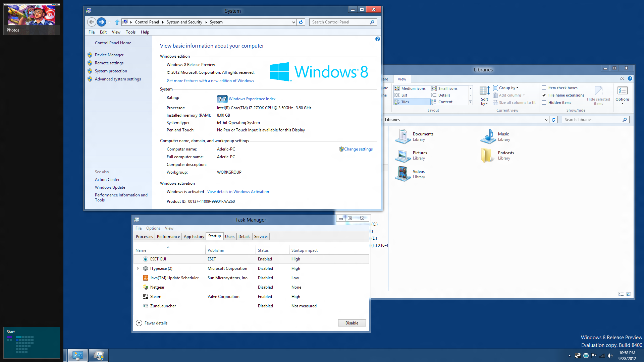Open the Start screen thumbnail
Screen dimensions: 644x362
[32, 343]
